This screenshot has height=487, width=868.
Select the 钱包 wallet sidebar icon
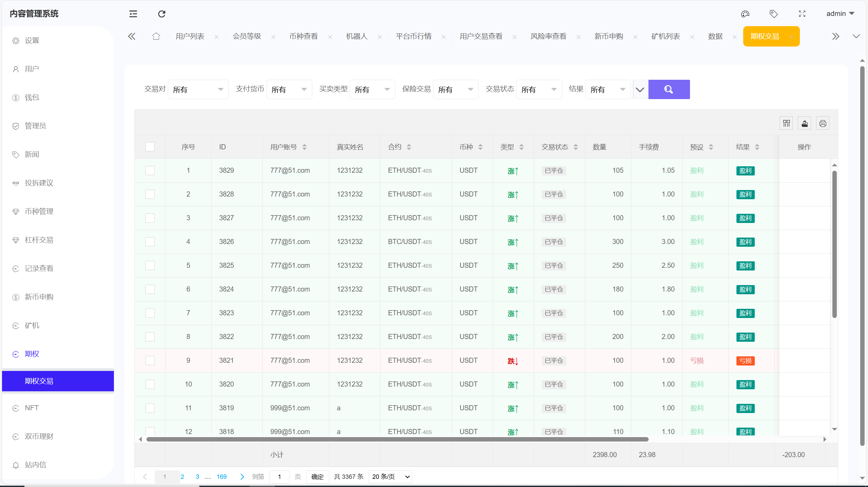(x=16, y=97)
